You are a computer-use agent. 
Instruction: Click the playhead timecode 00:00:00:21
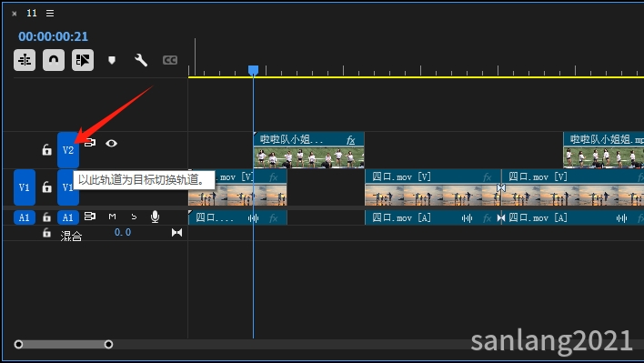(54, 36)
